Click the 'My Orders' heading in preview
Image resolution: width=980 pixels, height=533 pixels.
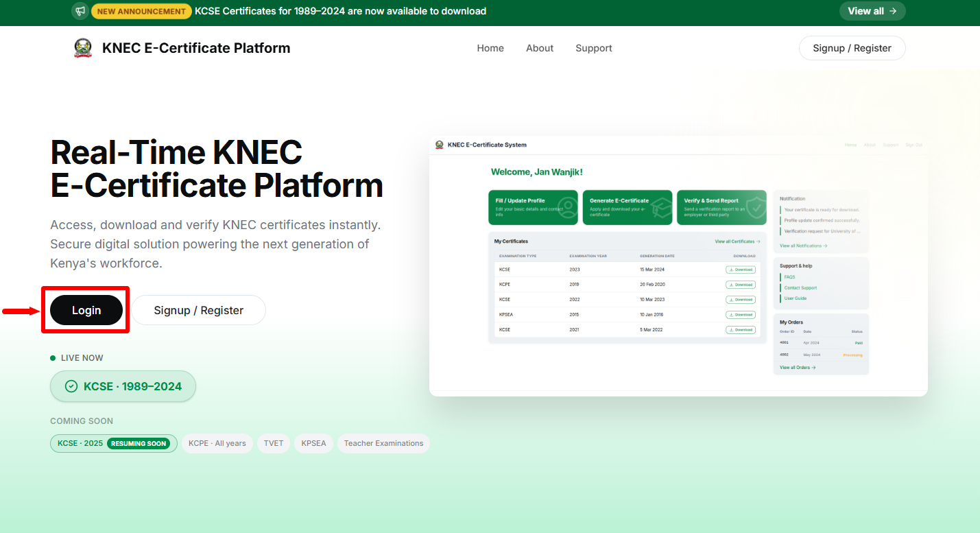[x=791, y=322]
